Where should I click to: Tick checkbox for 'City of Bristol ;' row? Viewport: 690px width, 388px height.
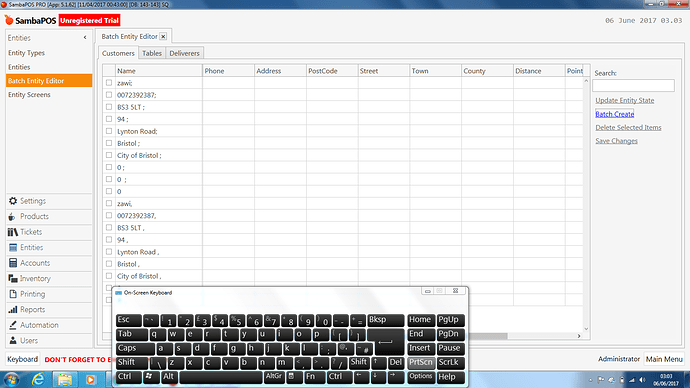[x=109, y=155]
